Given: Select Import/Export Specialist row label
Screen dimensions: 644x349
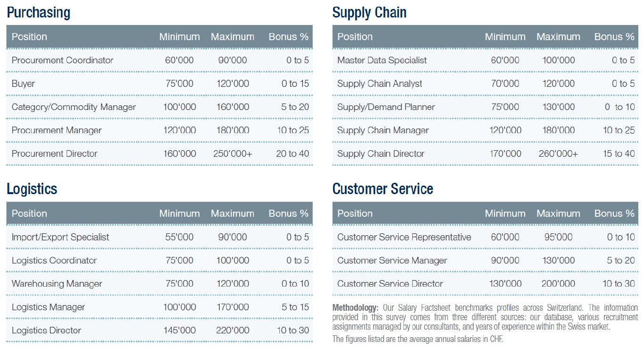Looking at the screenshot, I should click(60, 237).
